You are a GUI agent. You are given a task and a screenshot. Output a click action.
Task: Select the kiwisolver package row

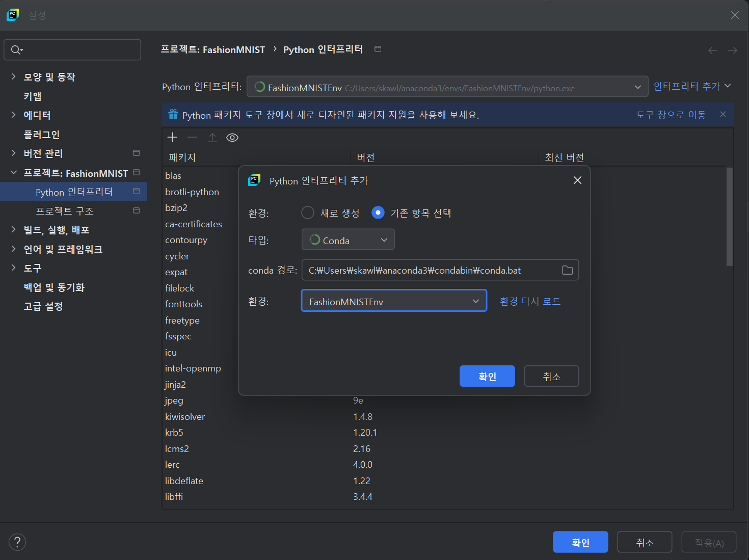click(444, 416)
